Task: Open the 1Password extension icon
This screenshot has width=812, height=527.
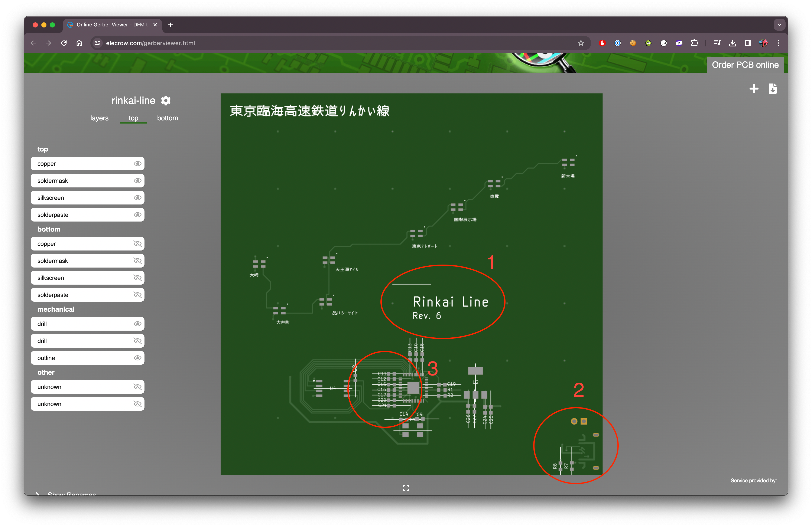Action: 618,43
